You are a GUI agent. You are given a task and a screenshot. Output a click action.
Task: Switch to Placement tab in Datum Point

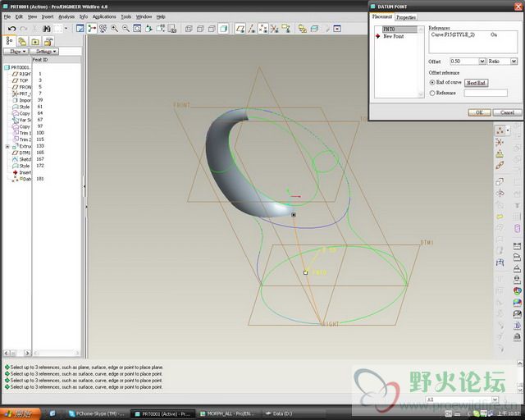click(x=382, y=16)
